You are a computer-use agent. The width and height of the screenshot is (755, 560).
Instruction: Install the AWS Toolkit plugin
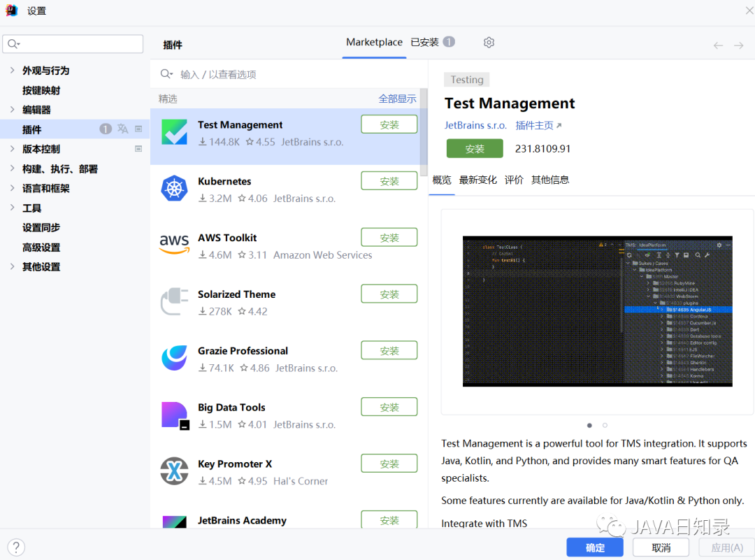(389, 238)
